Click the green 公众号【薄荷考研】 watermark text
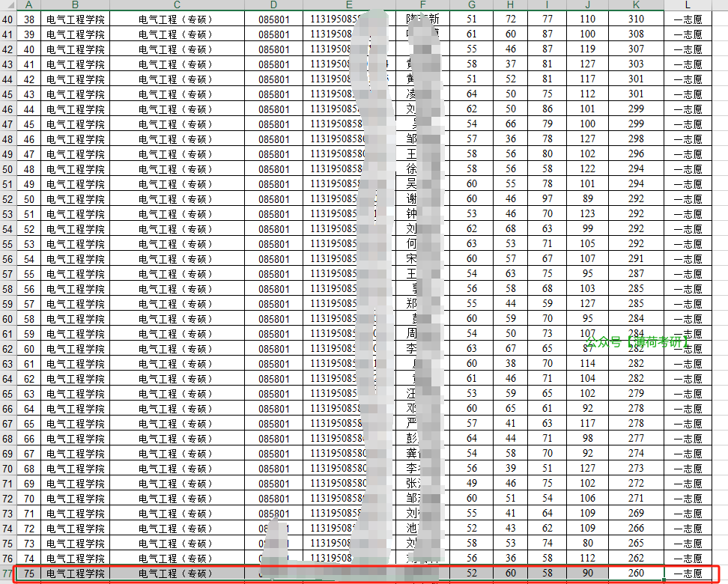This screenshot has height=584, width=728. [x=636, y=341]
